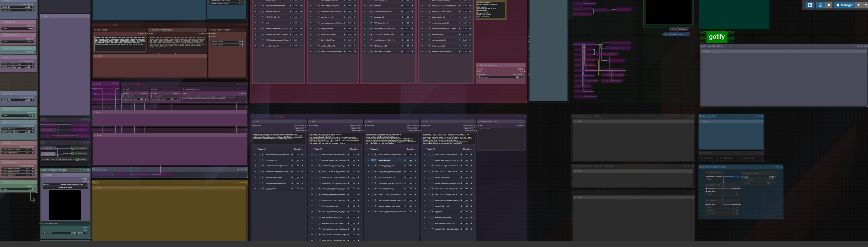Click the collapse dot on FX node
This screenshot has width=868, height=247.
[x=423, y=121]
